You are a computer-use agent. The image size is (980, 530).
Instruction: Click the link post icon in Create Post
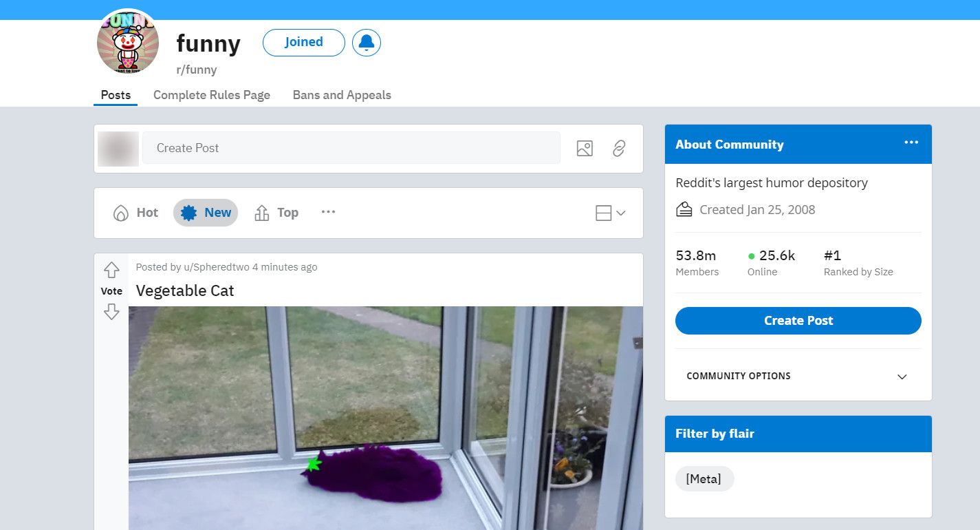pyautogui.click(x=619, y=148)
